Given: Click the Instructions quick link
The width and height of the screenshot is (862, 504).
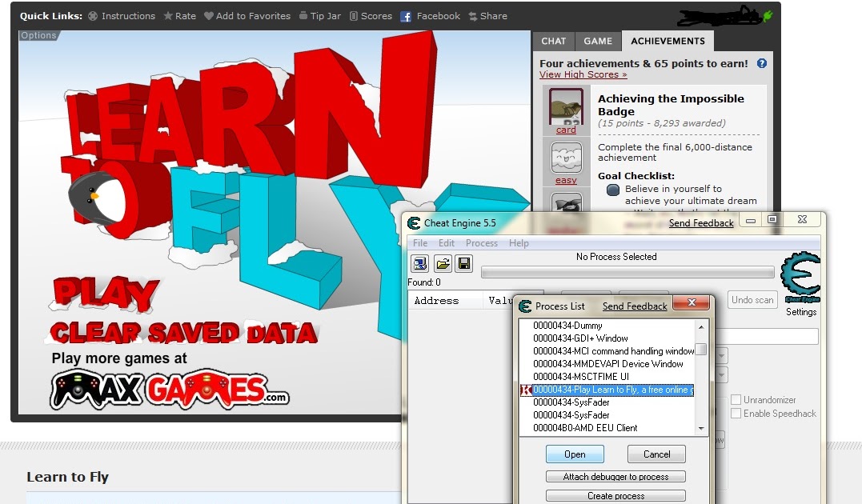Looking at the screenshot, I should pos(122,16).
